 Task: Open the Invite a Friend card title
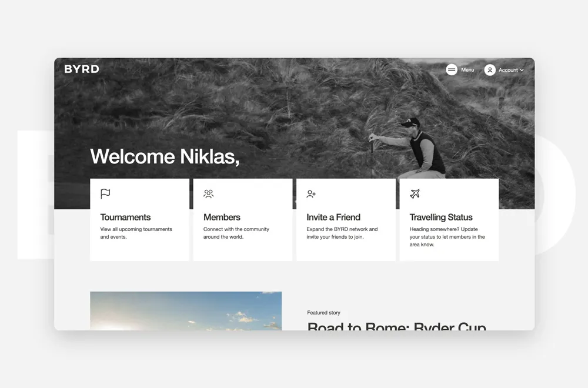coord(333,218)
